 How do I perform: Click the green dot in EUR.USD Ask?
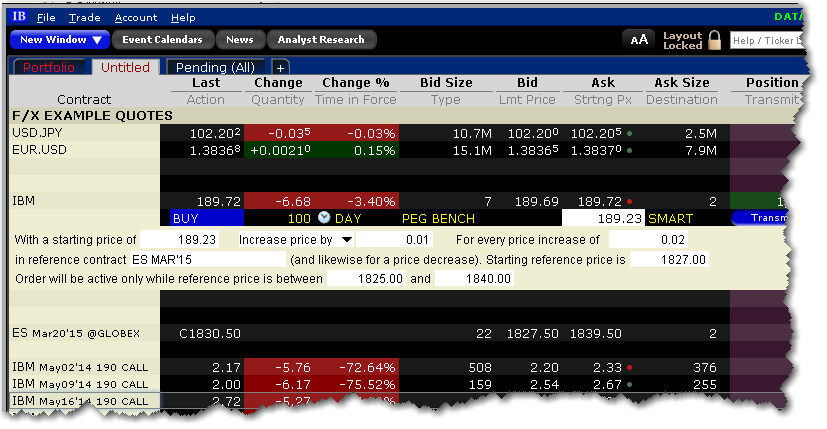tap(628, 149)
